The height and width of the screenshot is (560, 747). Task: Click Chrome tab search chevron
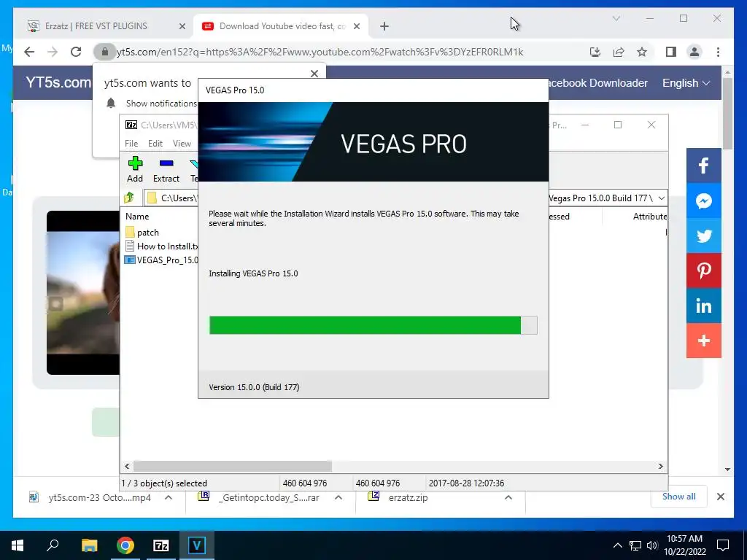click(x=616, y=18)
